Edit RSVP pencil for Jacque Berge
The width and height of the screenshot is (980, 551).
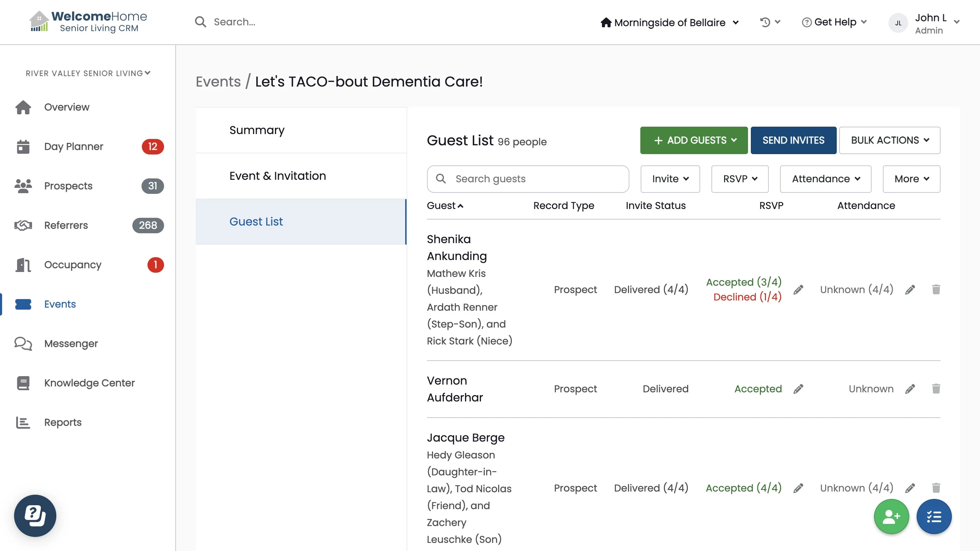[x=798, y=488]
